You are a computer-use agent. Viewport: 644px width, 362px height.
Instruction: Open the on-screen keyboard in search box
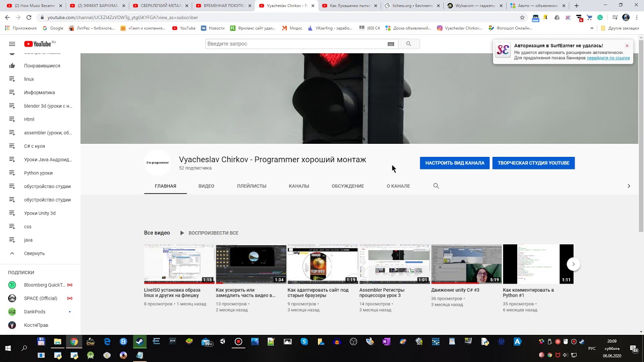coord(391,44)
